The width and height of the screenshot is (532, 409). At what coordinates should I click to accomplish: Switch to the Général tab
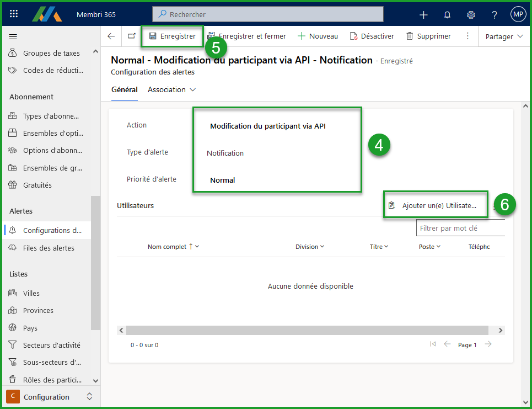(x=125, y=89)
